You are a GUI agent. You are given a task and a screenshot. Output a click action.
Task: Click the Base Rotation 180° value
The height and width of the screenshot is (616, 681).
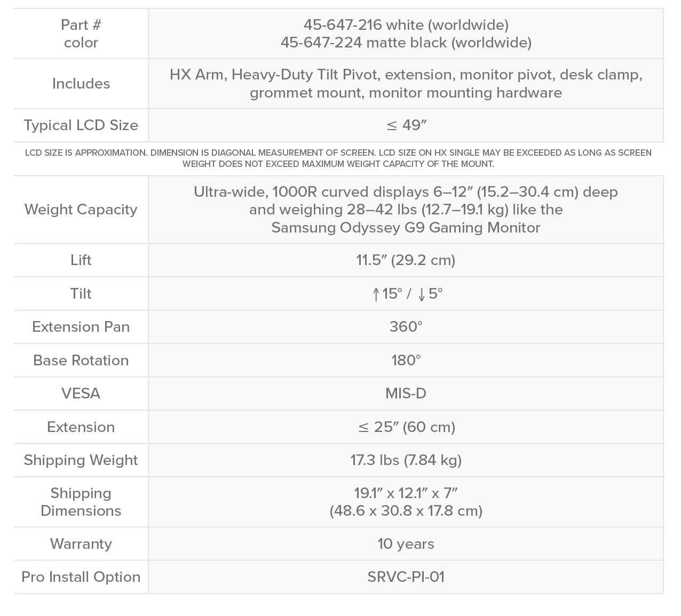coord(406,361)
